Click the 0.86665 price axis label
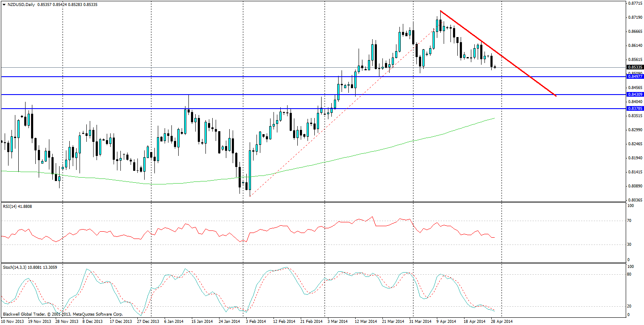The width and height of the screenshot is (644, 325). 635,32
